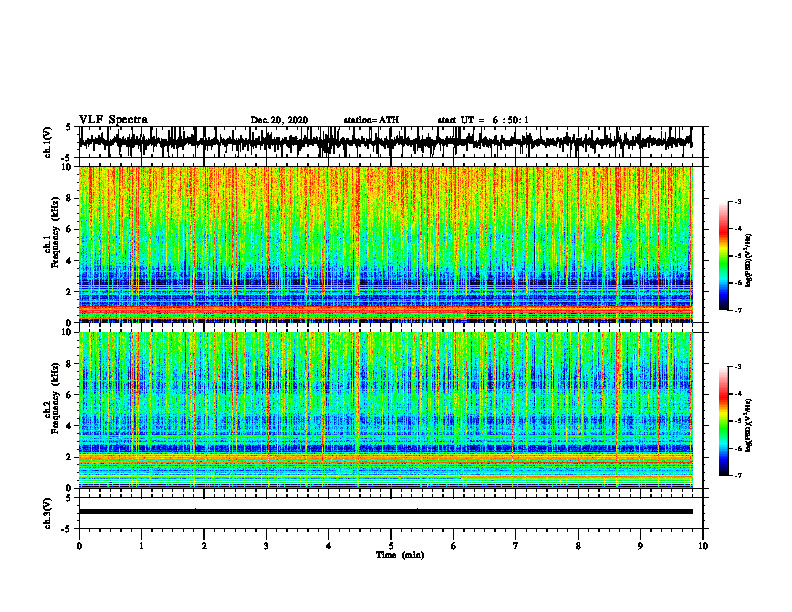Click the ch.1(V) waveform axis label
Screen dimensions: 792x612
point(48,142)
